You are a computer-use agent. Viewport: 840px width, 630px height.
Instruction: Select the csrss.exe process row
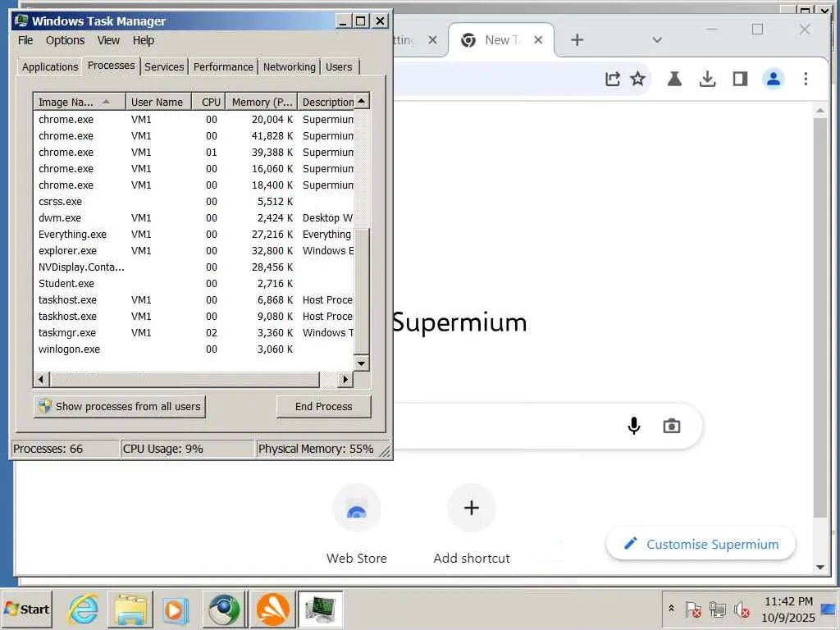pos(194,202)
